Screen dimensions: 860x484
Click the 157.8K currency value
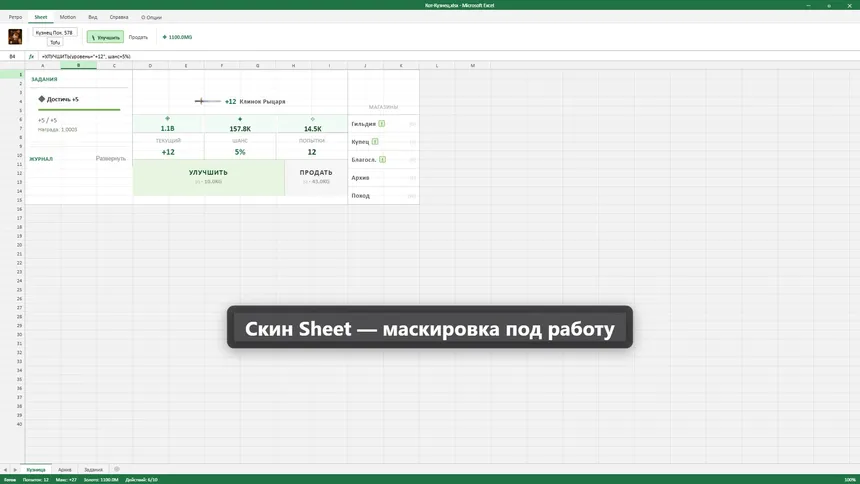click(240, 128)
